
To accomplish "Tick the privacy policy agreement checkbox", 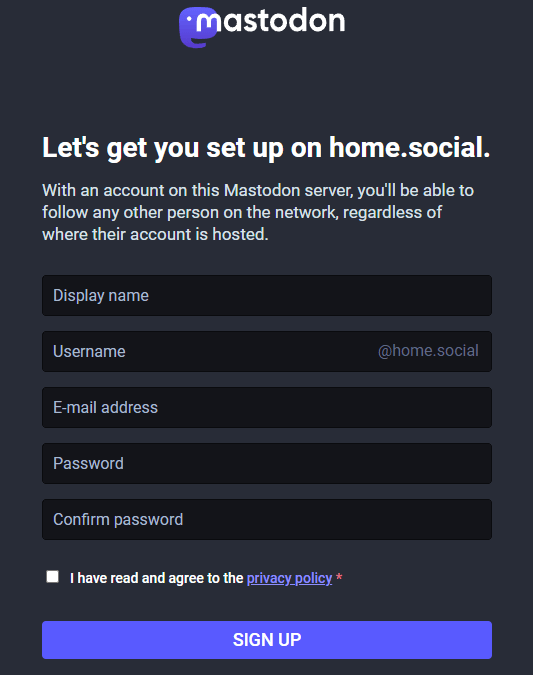I will tap(53, 576).
